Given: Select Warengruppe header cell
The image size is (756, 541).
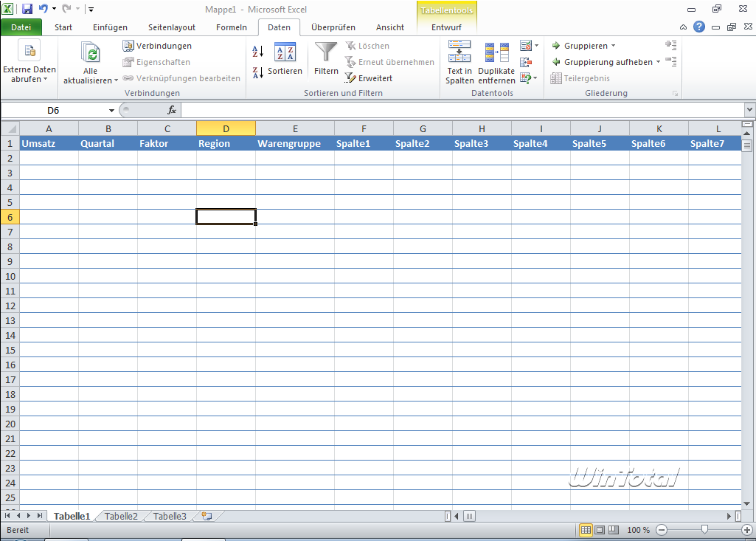Looking at the screenshot, I should (x=294, y=143).
